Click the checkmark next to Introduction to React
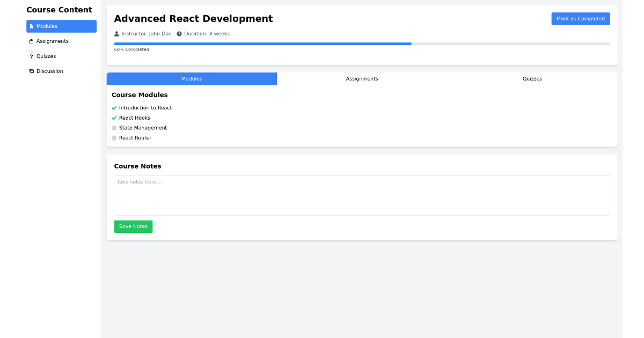644x338 pixels. (114, 107)
